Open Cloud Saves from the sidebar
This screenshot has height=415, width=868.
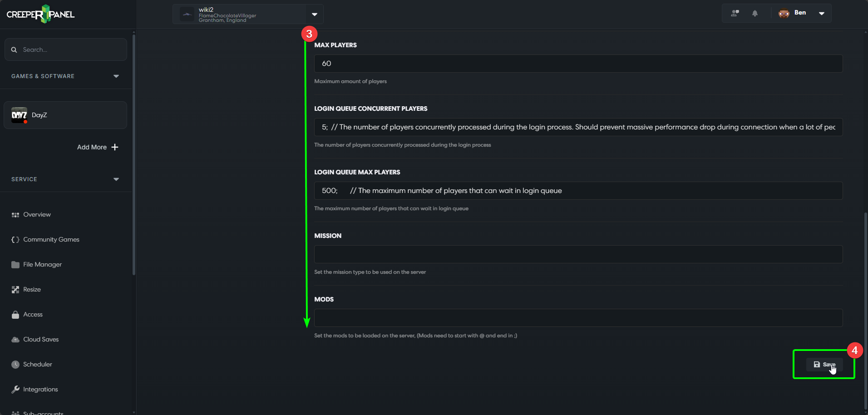(41, 339)
